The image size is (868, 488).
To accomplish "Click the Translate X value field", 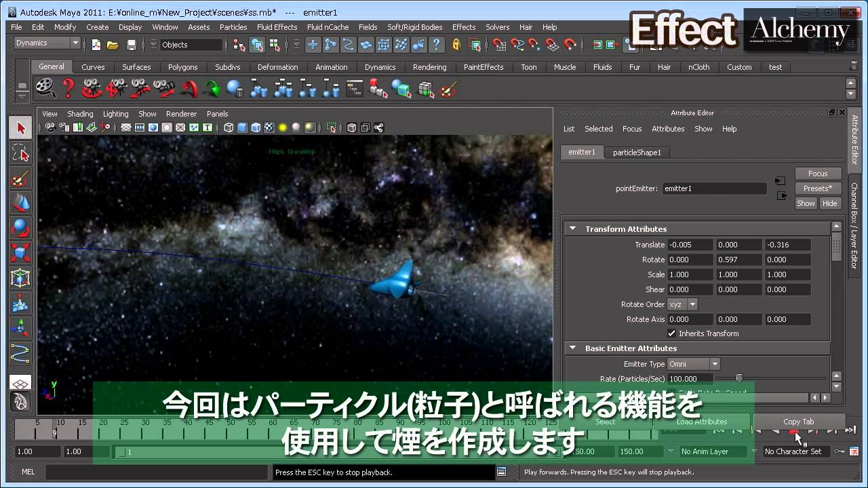I will point(690,245).
